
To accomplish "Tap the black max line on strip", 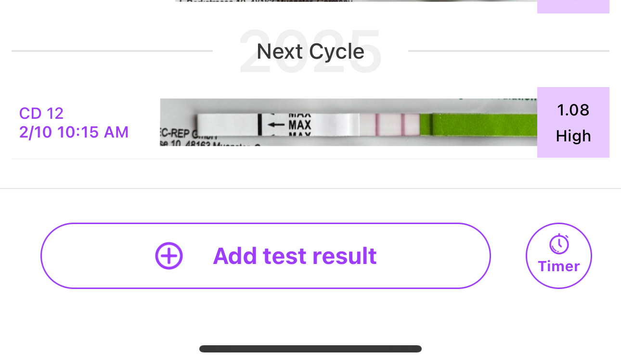I will 259,124.
